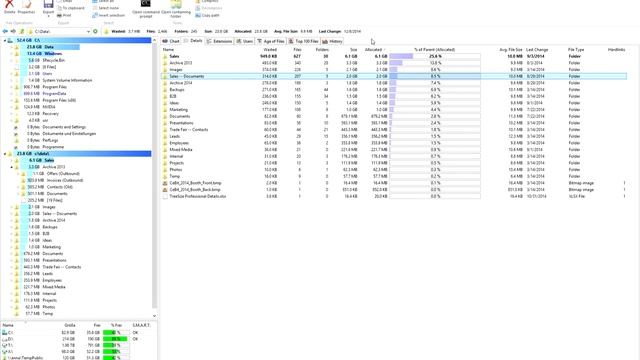This screenshot has width=640, height=360.
Task: Sort drives by S.M.A.R.T. column header
Action: [141, 325]
